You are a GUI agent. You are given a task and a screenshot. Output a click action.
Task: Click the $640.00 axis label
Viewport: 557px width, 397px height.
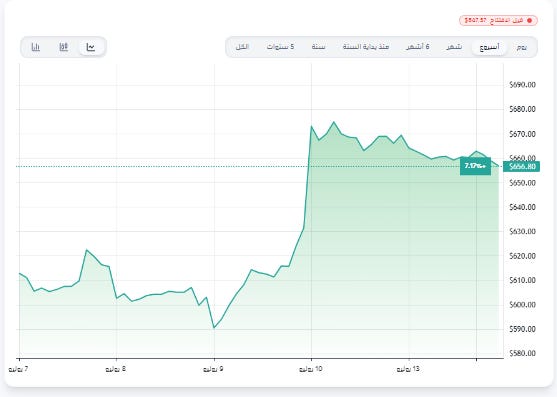pyautogui.click(x=522, y=207)
